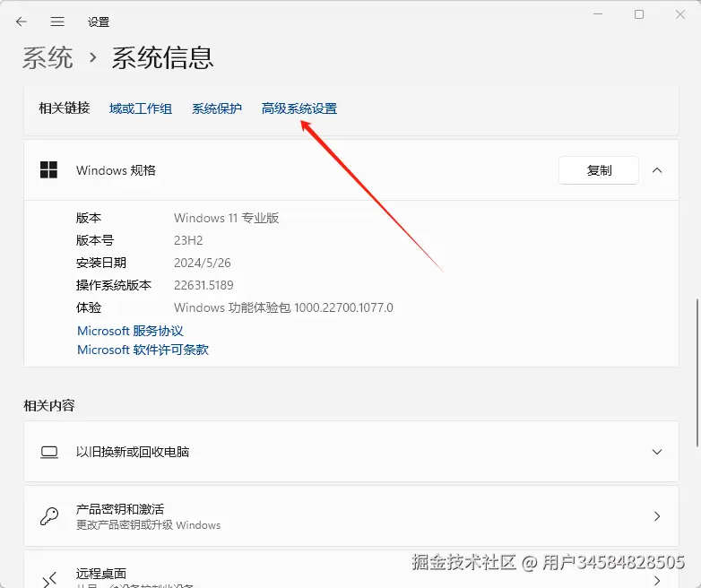This screenshot has height=588, width=701.
Task: Maximize the Settings window
Action: (x=639, y=14)
